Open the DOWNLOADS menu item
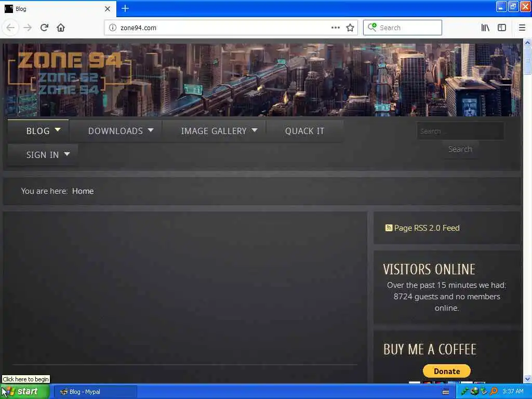 point(115,131)
